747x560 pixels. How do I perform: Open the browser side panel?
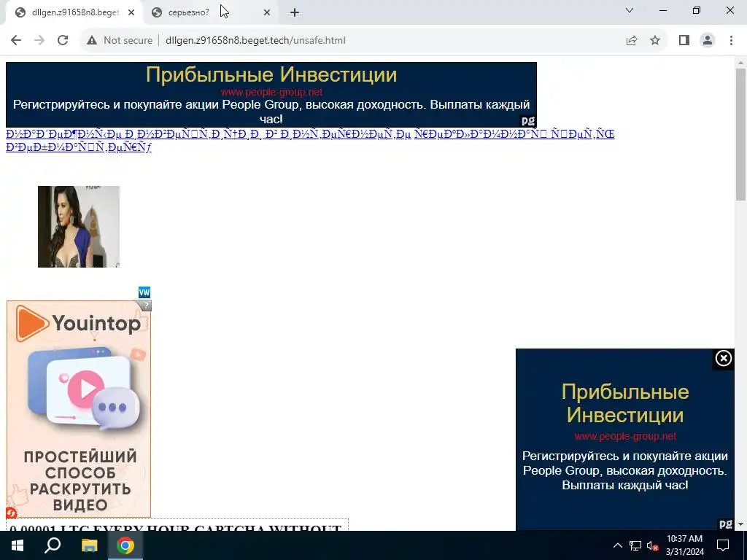click(684, 41)
